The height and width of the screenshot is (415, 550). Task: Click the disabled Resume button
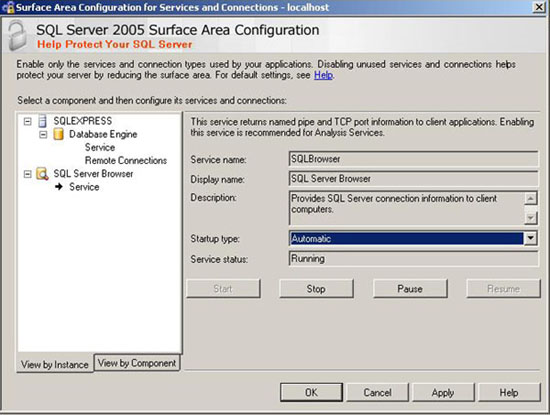point(503,289)
